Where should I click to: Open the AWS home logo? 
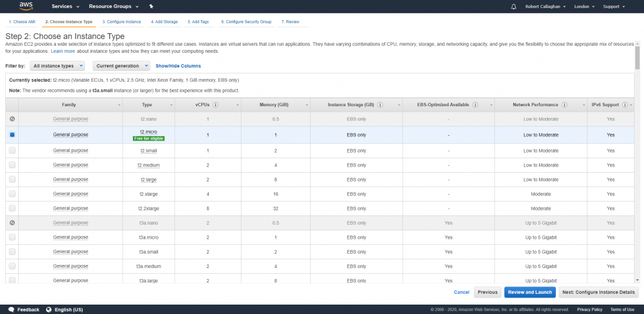(25, 6)
